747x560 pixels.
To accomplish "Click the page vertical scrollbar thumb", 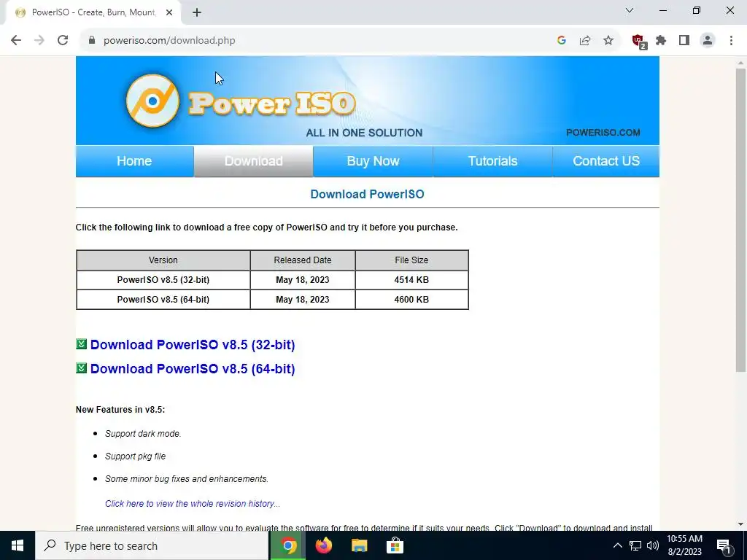I will 740,219.
